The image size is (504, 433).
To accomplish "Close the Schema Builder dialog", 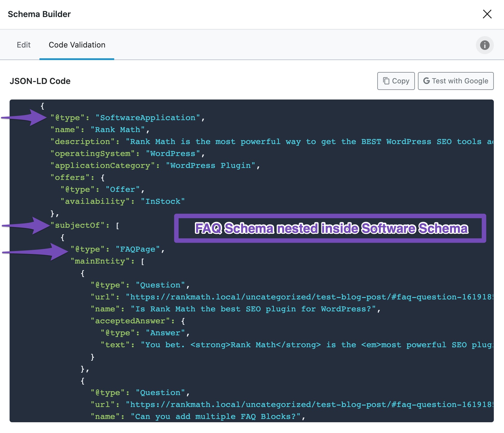I will [487, 14].
